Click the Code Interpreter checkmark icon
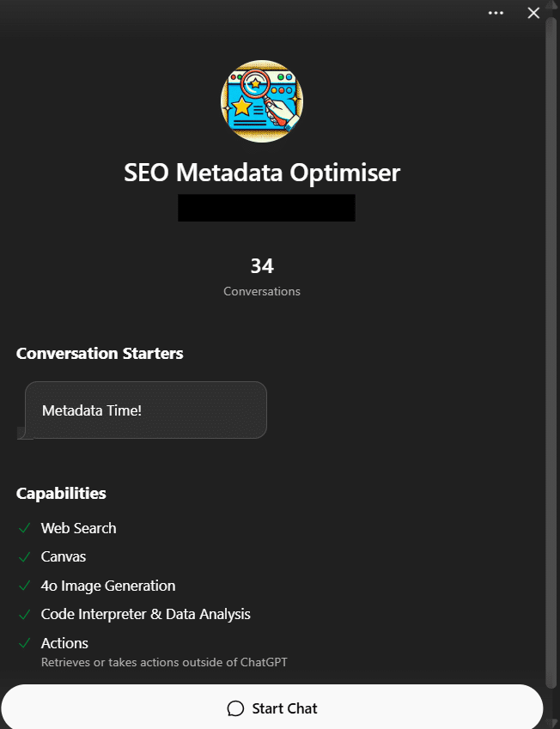The image size is (560, 729). click(23, 614)
